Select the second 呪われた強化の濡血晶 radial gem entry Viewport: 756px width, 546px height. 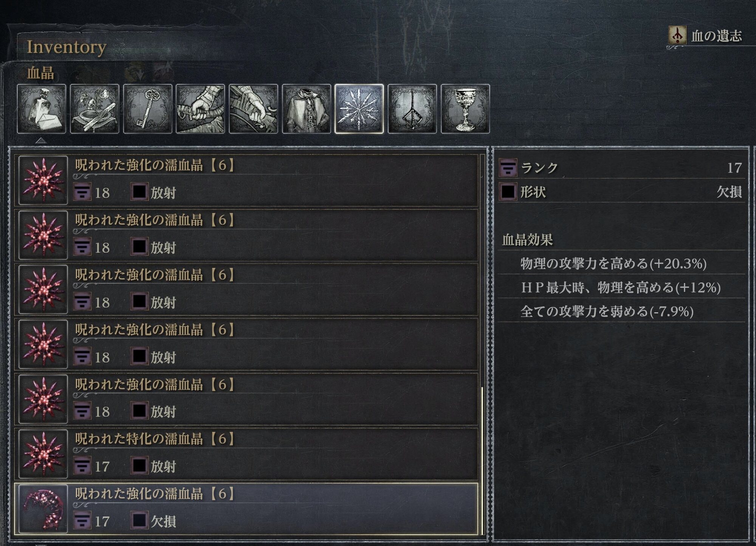pos(246,235)
